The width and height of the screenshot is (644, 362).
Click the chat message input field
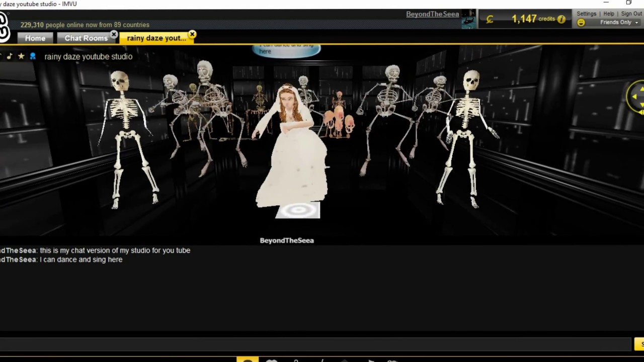(x=315, y=344)
